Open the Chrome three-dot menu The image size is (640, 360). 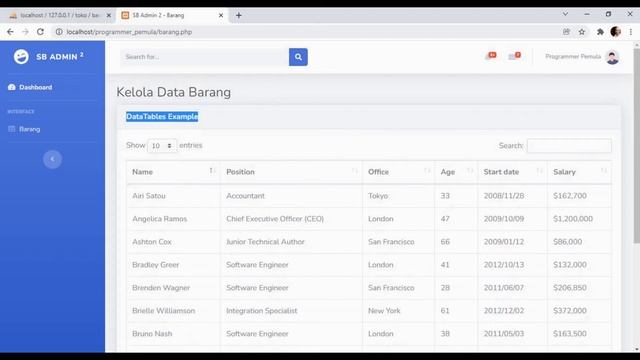tap(631, 31)
